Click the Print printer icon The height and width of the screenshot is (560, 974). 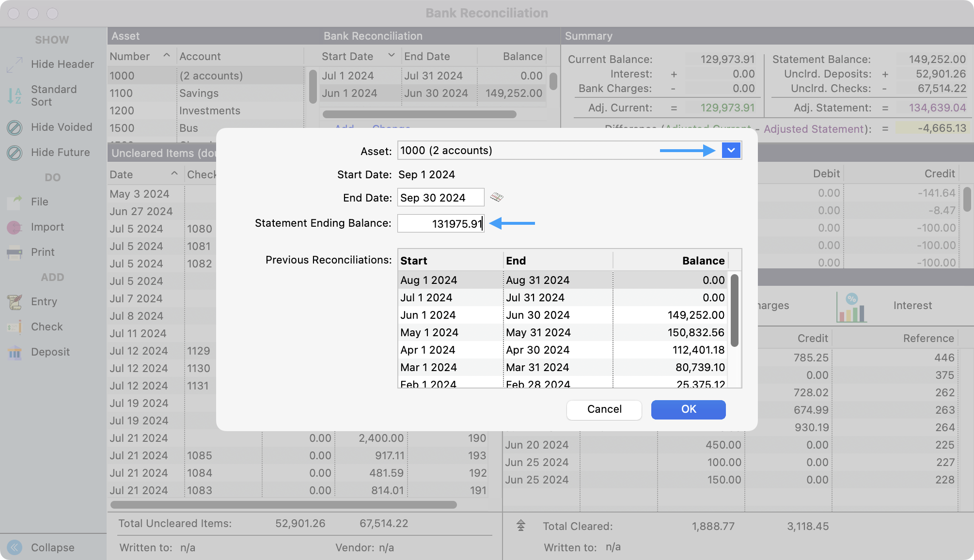[15, 252]
